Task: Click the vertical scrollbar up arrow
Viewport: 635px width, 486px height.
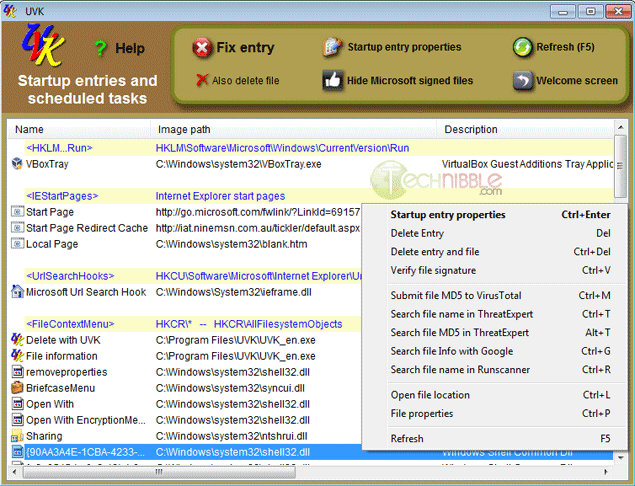Action: coord(620,128)
